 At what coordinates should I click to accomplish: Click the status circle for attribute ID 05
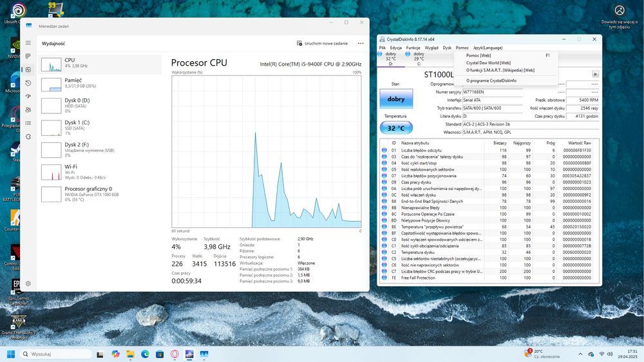click(x=384, y=169)
